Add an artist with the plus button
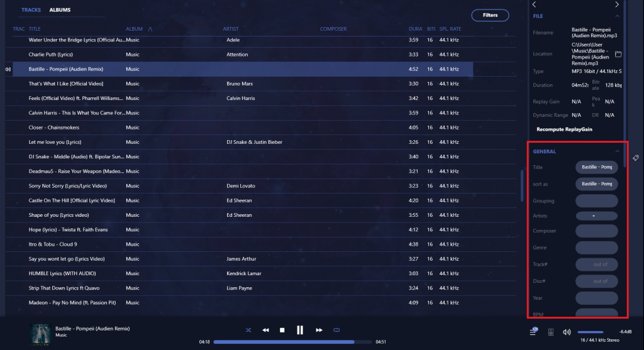 pyautogui.click(x=596, y=216)
